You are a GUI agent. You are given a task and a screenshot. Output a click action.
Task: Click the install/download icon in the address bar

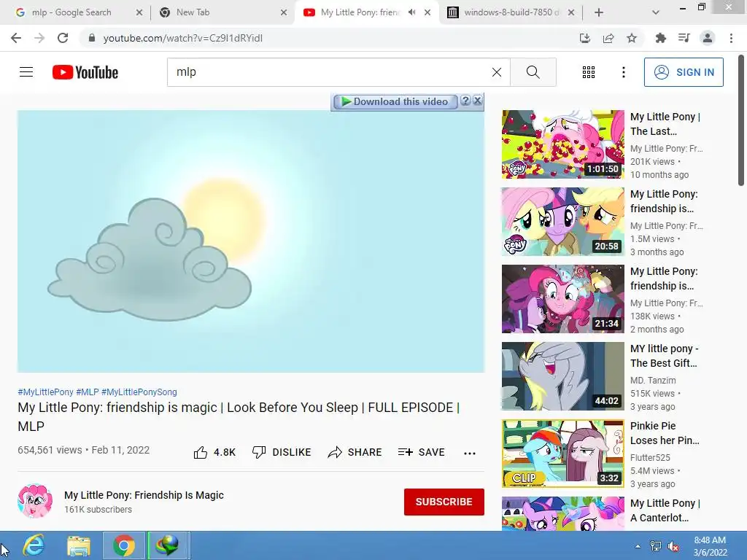pyautogui.click(x=584, y=38)
